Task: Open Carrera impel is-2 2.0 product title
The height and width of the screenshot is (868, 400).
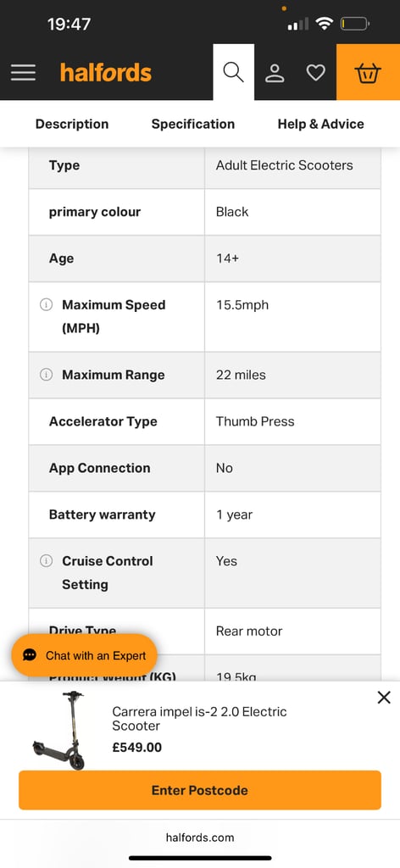Action: tap(200, 719)
